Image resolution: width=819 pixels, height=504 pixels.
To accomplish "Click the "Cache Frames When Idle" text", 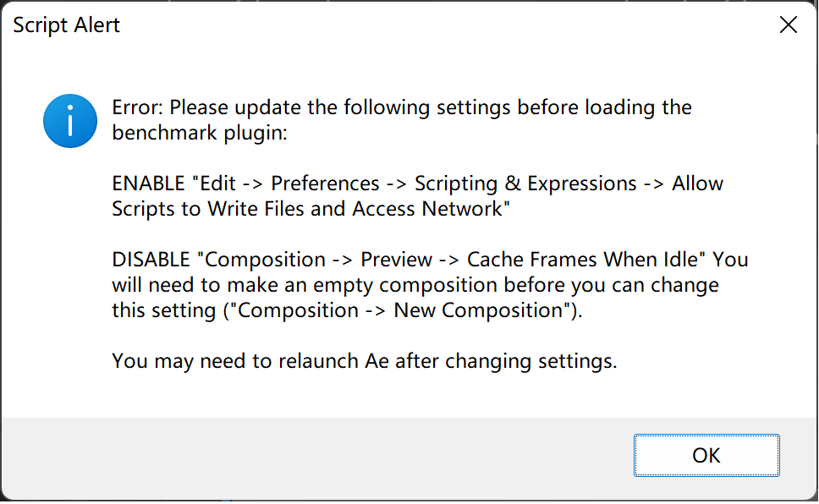I will click(586, 260).
